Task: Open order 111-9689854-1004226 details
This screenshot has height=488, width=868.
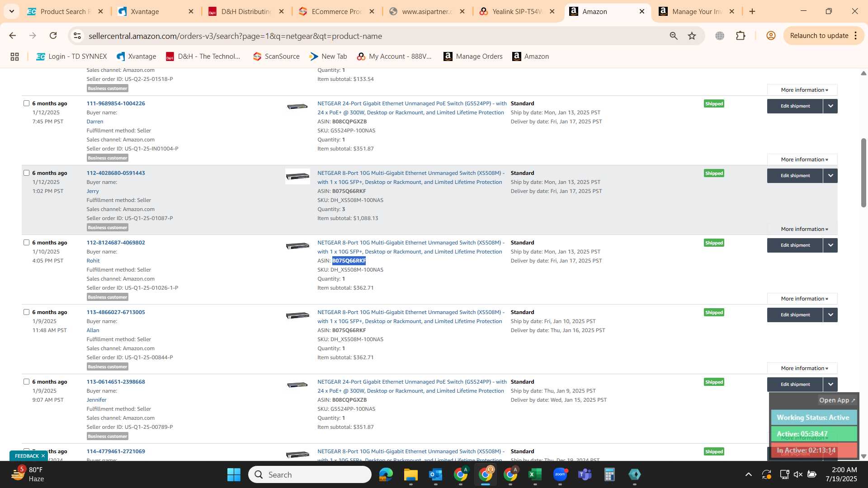Action: click(116, 103)
